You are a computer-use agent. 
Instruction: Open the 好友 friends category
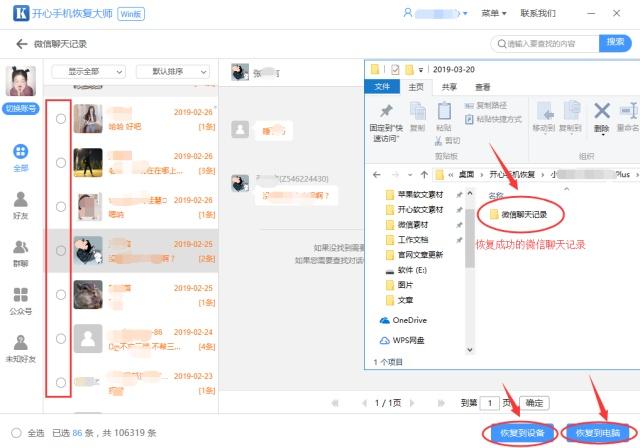click(x=20, y=200)
